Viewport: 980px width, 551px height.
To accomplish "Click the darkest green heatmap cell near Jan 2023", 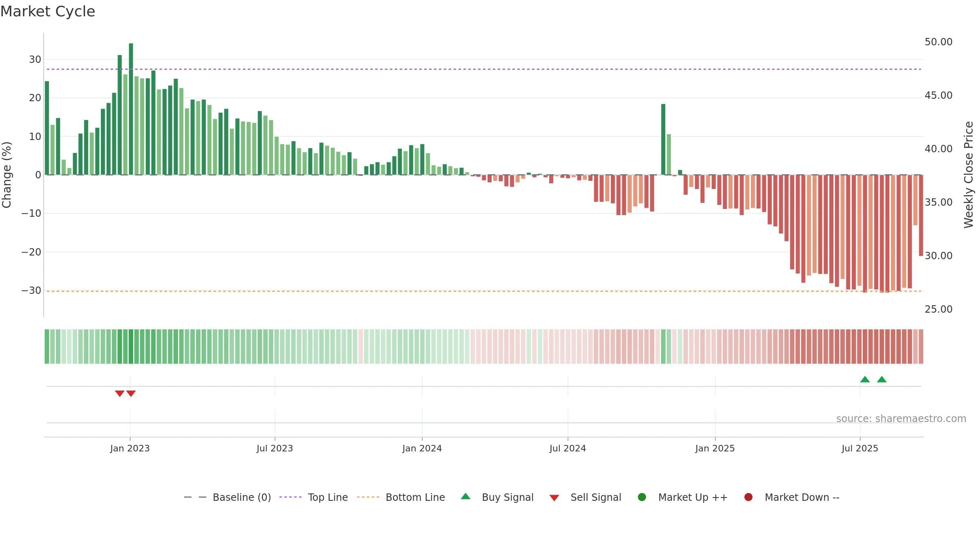I will click(x=131, y=347).
